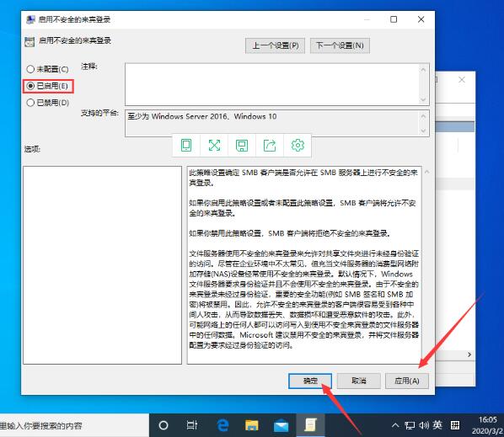Click the phone screen icon in floating toolbar

pyautogui.click(x=186, y=145)
